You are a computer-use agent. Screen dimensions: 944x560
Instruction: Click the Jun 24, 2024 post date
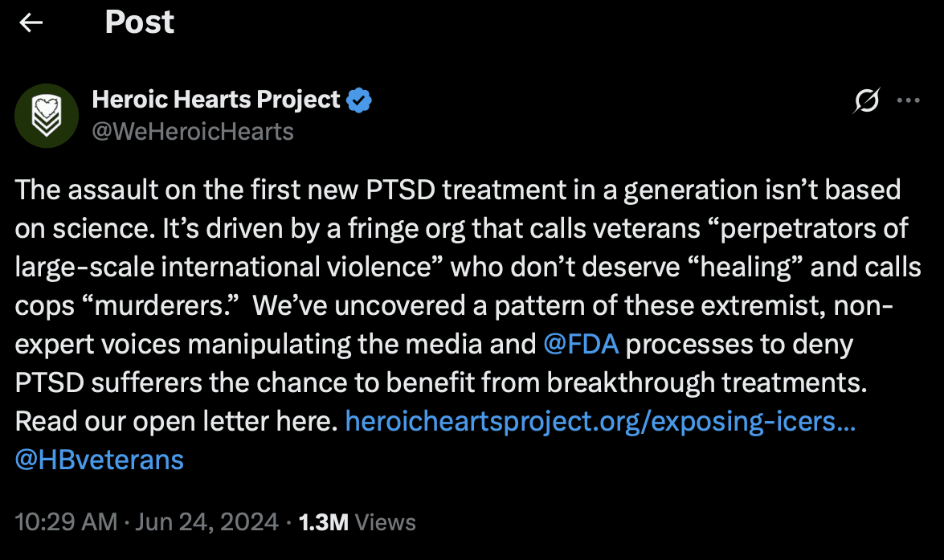pyautogui.click(x=206, y=522)
